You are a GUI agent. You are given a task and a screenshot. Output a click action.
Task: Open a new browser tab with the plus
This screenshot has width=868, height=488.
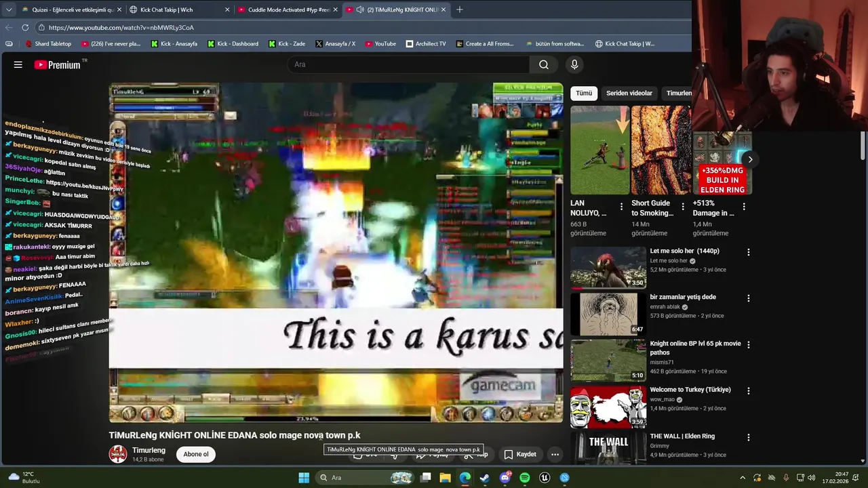[460, 9]
